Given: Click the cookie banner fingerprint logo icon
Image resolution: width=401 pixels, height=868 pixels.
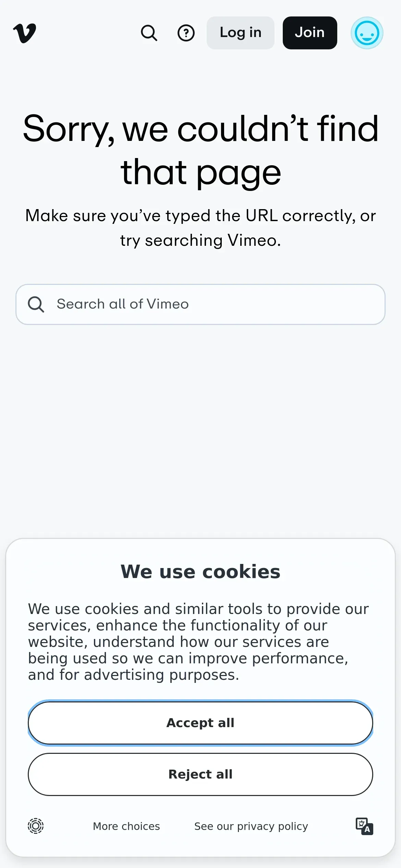Looking at the screenshot, I should pyautogui.click(x=36, y=826).
